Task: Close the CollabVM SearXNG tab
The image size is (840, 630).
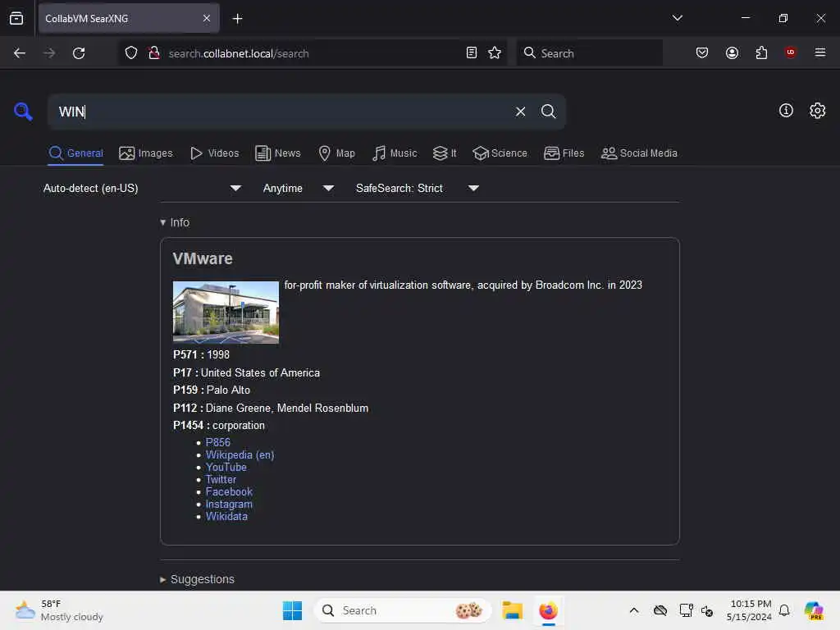Action: coord(207,18)
